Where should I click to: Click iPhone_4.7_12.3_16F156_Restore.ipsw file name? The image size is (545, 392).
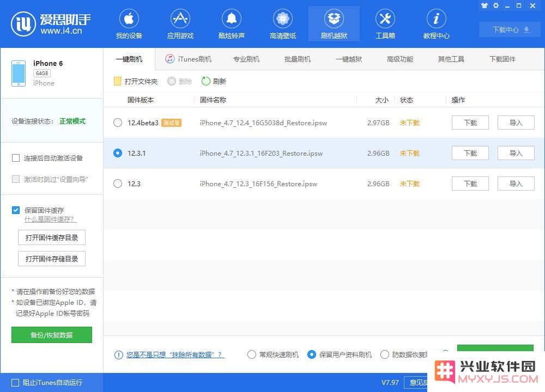pos(258,183)
